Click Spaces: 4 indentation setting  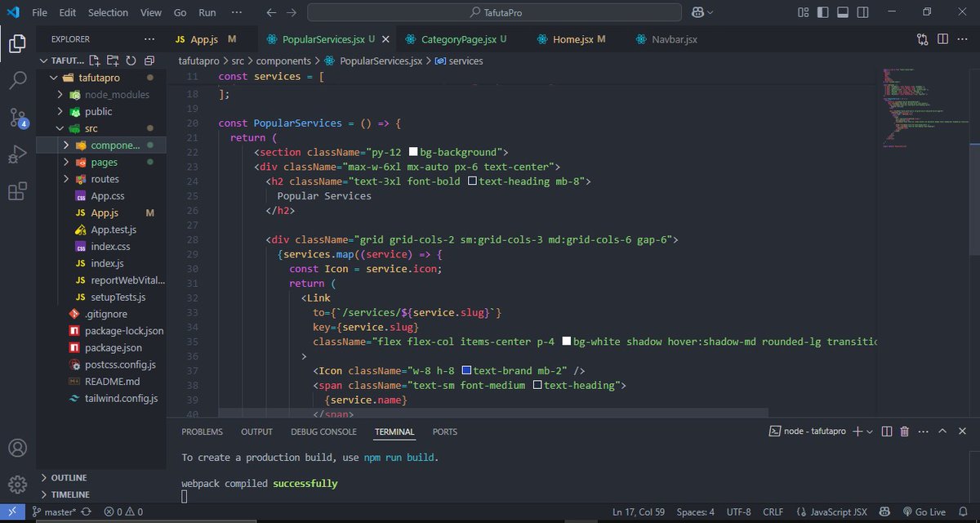tap(697, 512)
